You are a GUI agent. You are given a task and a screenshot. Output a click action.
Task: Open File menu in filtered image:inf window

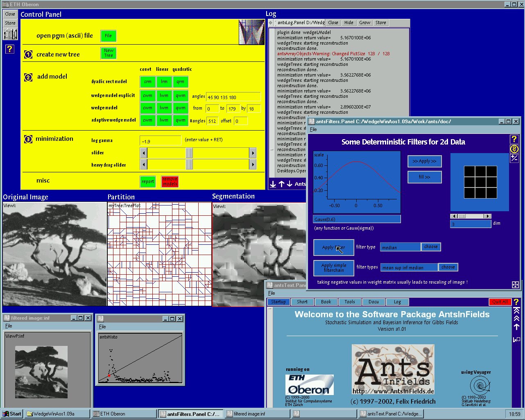pos(9,326)
